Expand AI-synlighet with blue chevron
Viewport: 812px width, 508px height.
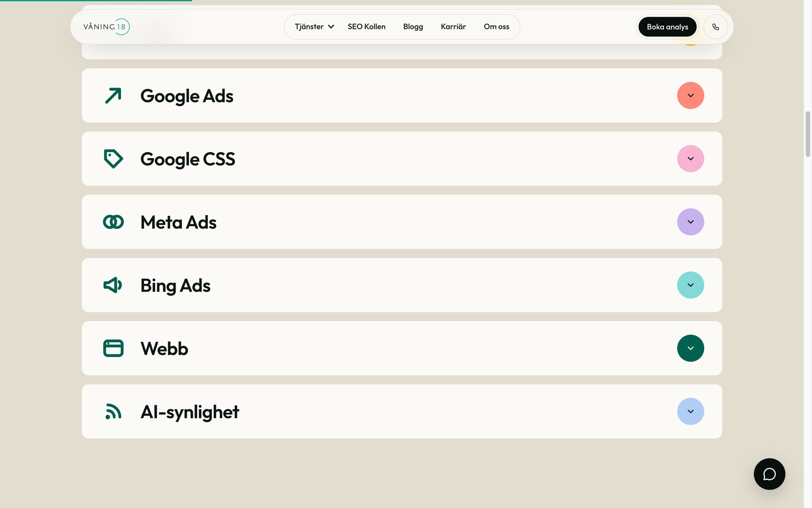(x=690, y=411)
